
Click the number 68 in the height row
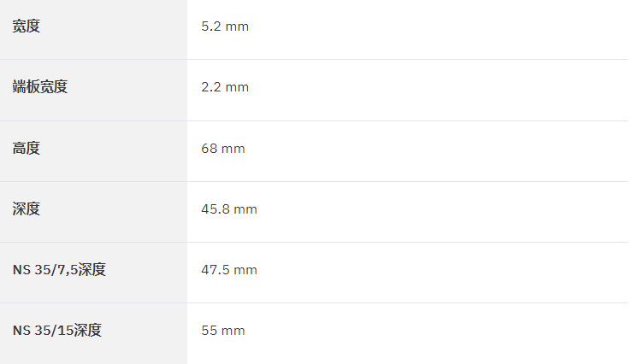point(210,149)
